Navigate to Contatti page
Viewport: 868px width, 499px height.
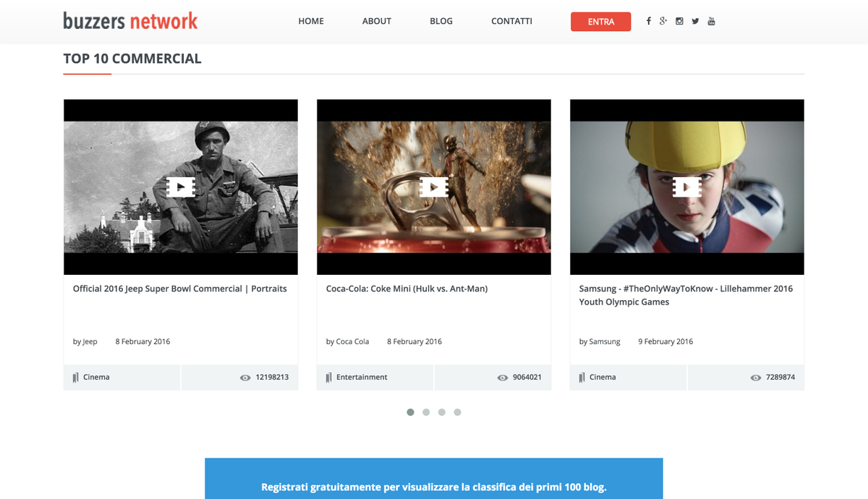tap(511, 21)
